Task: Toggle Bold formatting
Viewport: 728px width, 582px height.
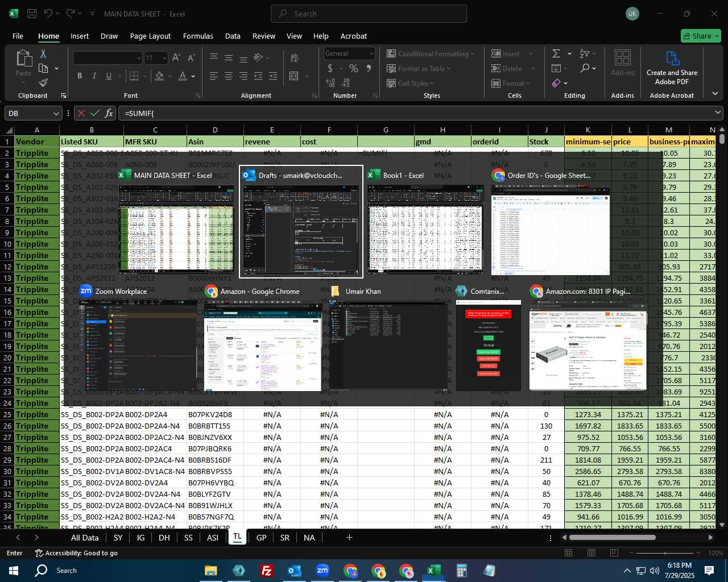Action: pyautogui.click(x=80, y=76)
